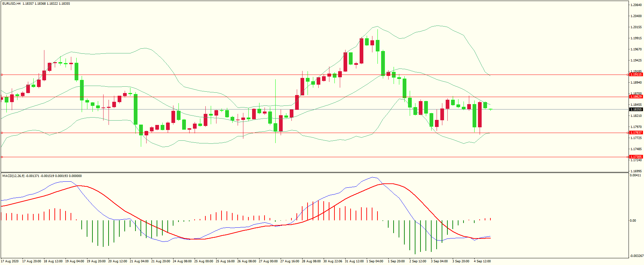Click the 1 Sep 20:00 time label
This screenshot has height=265, width=644.
pyautogui.click(x=396, y=261)
